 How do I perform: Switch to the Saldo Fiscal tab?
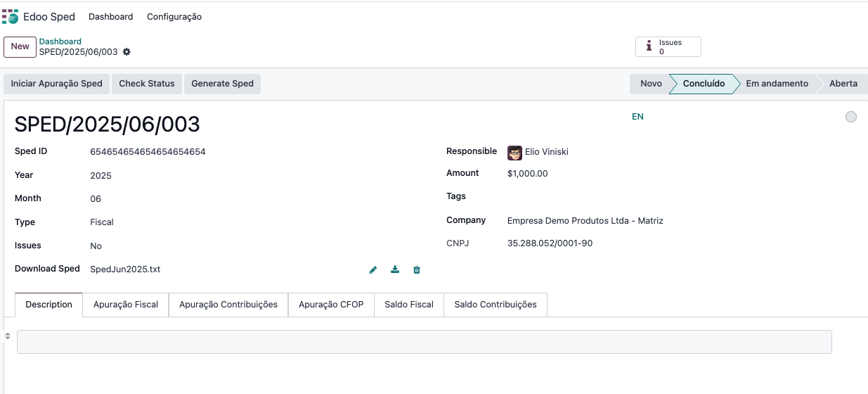coord(409,305)
